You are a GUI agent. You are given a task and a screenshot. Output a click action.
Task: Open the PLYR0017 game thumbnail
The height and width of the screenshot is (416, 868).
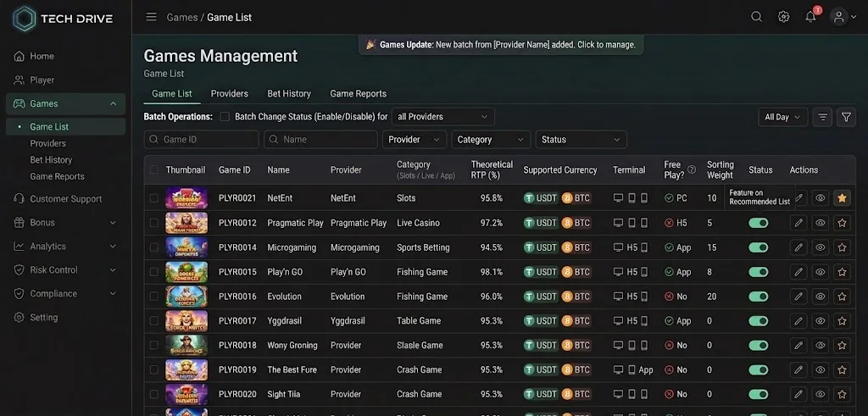[186, 321]
